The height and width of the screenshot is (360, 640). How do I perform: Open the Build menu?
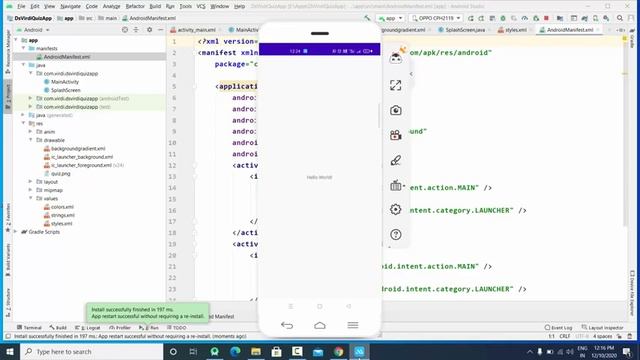(x=155, y=6)
